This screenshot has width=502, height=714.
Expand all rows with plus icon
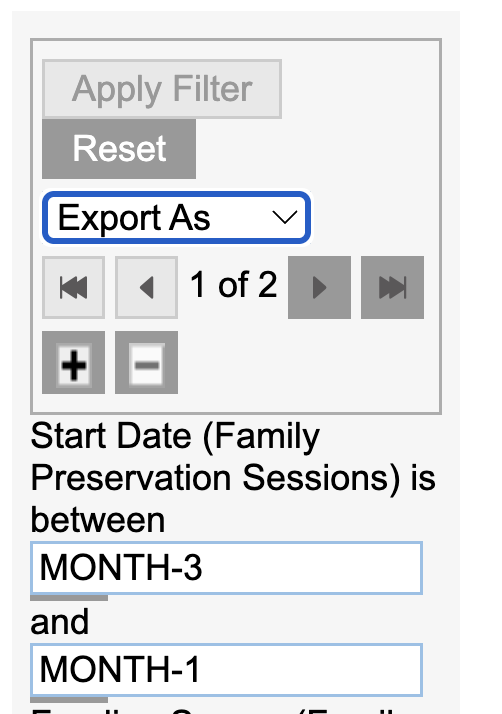pyautogui.click(x=73, y=362)
